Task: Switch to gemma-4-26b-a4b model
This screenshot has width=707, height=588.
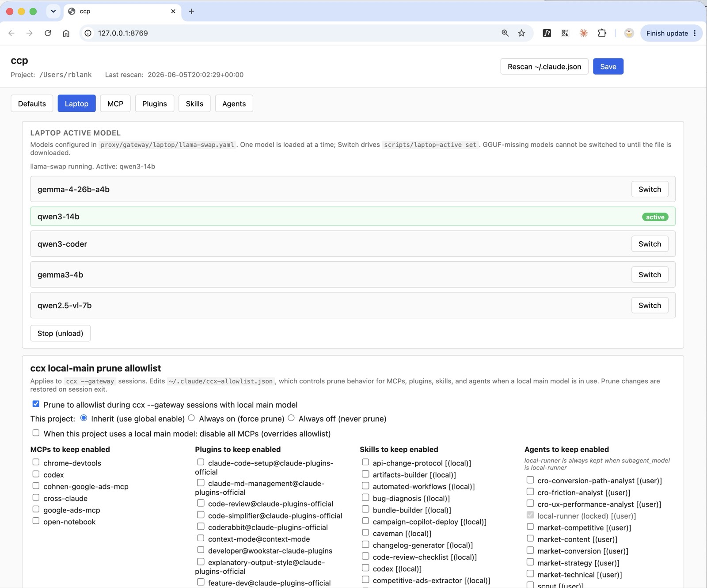Action: [x=650, y=189]
